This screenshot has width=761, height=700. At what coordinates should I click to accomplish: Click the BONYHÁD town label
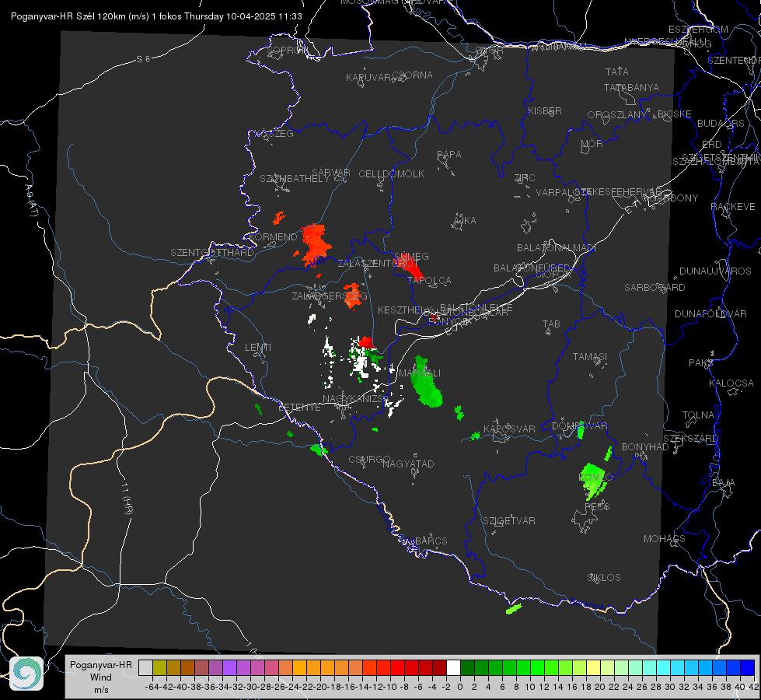[x=645, y=447]
